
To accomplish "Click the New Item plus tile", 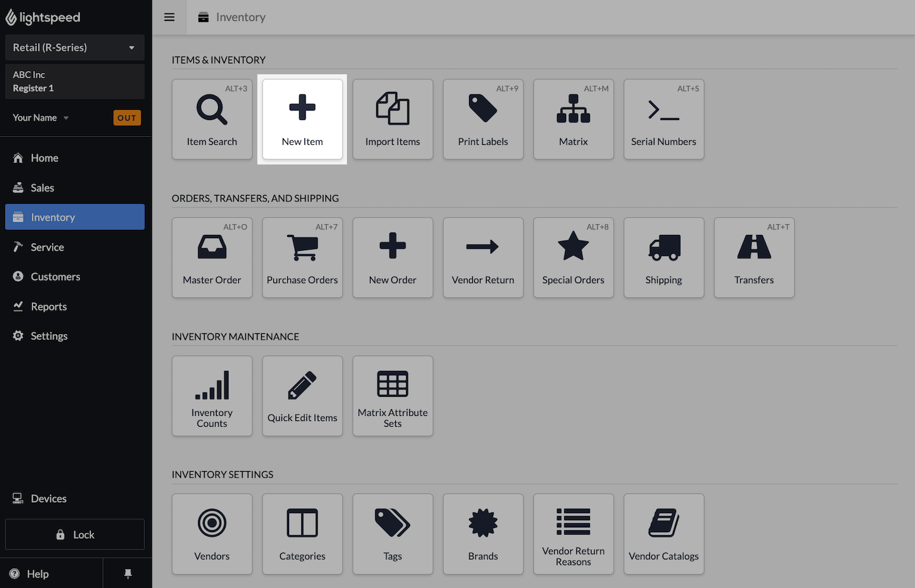I will [x=302, y=119].
